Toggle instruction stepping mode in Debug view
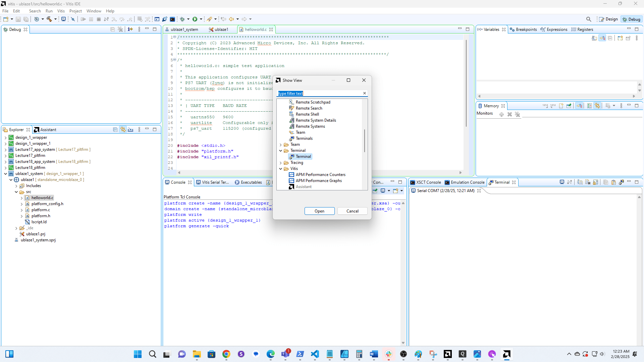This screenshot has height=362, width=644. click(x=130, y=29)
